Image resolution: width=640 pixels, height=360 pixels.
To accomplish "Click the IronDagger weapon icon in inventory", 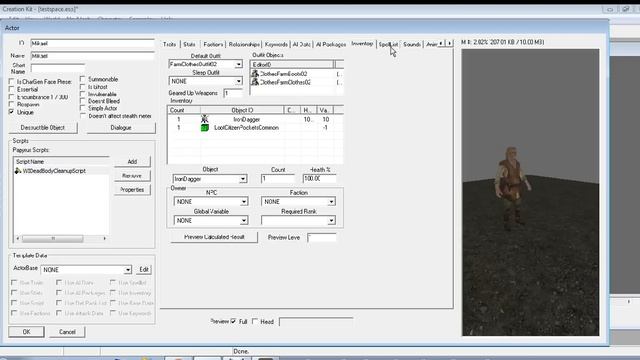I will tap(204, 119).
